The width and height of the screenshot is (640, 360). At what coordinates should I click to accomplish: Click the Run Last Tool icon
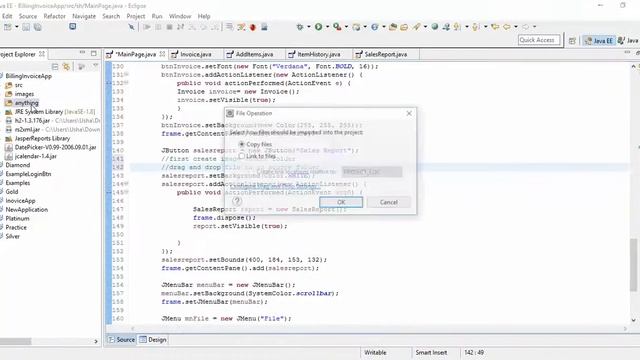coord(337,27)
